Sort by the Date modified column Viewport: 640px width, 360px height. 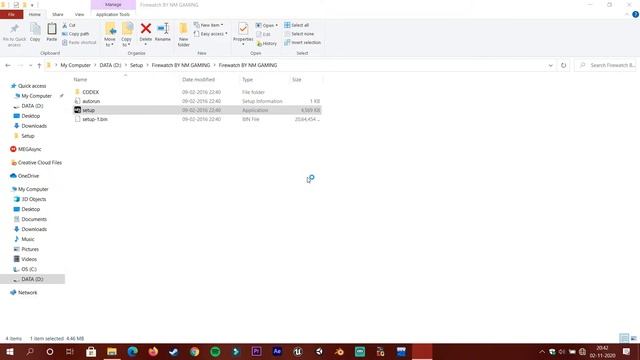[198, 80]
